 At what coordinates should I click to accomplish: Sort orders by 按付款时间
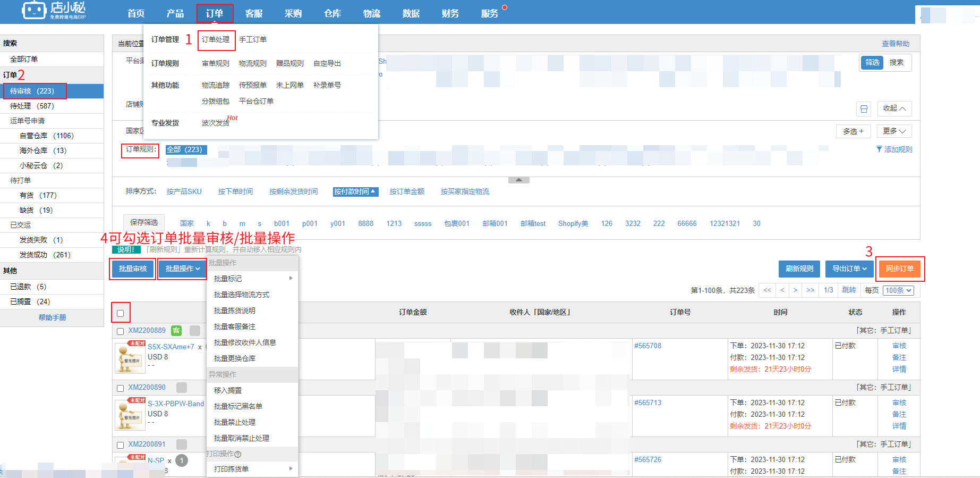tap(355, 192)
